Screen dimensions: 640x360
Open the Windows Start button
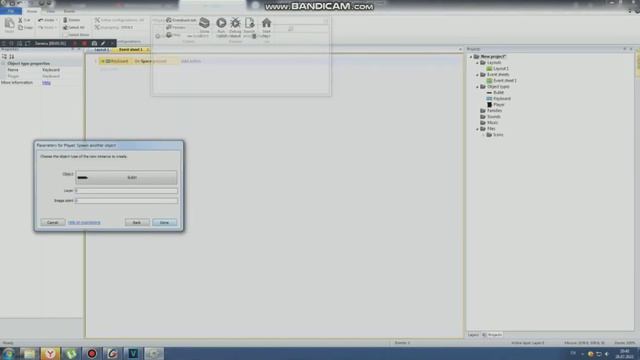click(8, 353)
